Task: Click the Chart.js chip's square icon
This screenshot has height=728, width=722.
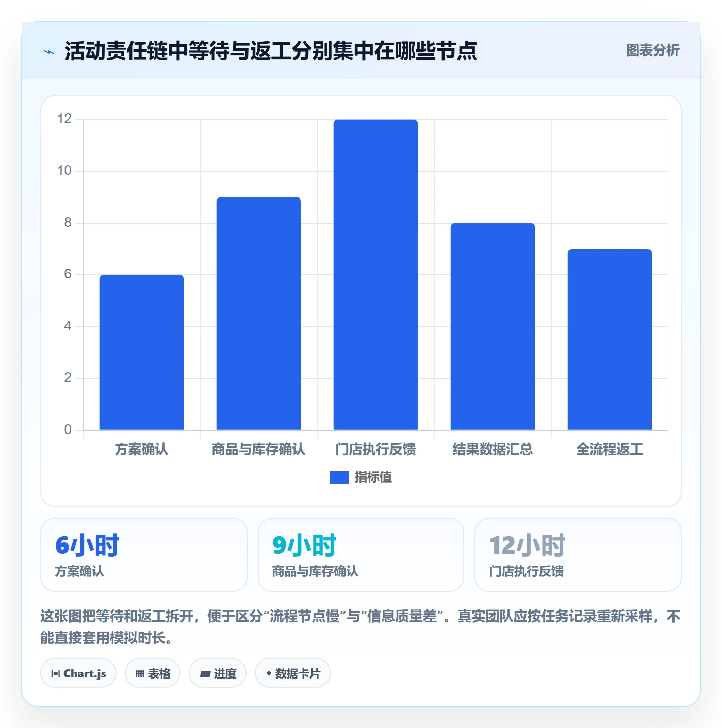Action: tap(56, 674)
